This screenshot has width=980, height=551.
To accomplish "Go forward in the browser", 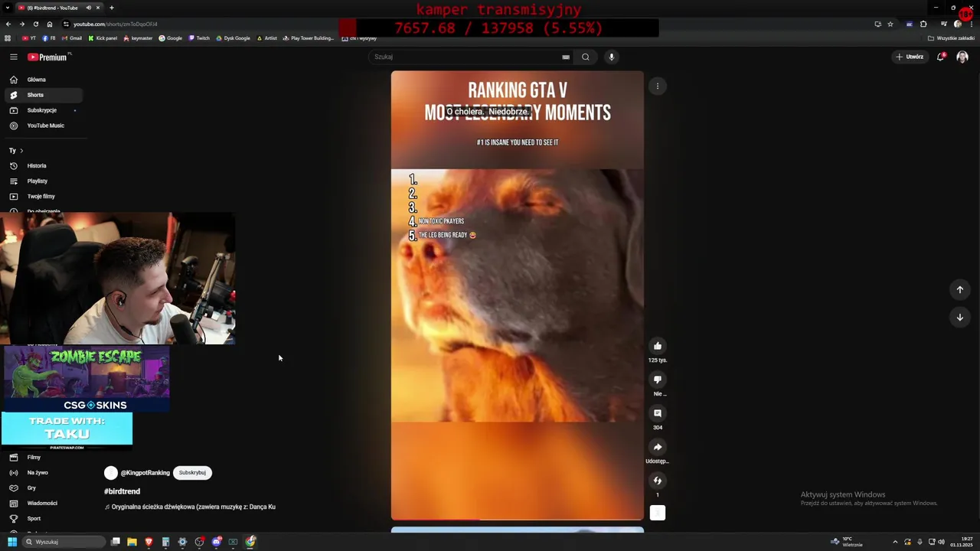I will coord(21,24).
